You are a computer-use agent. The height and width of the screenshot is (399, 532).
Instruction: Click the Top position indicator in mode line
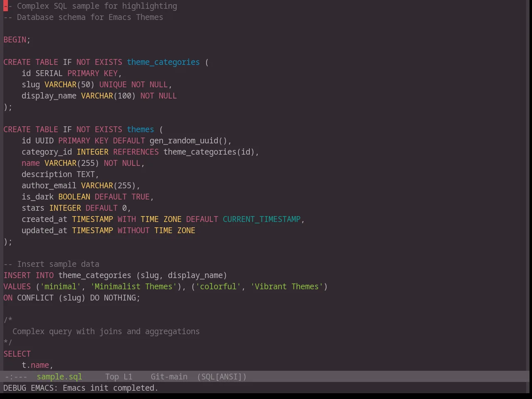[x=112, y=377]
